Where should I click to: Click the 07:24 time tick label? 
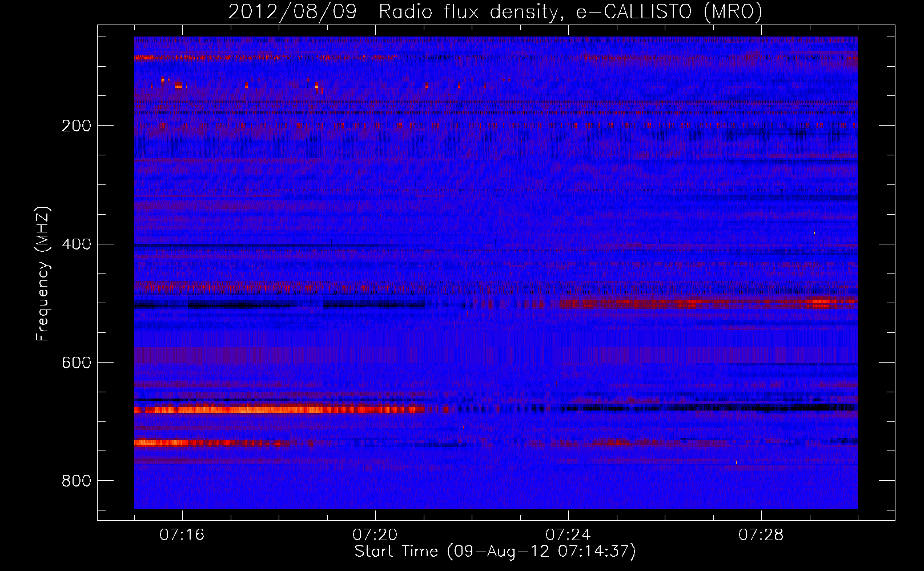point(568,535)
